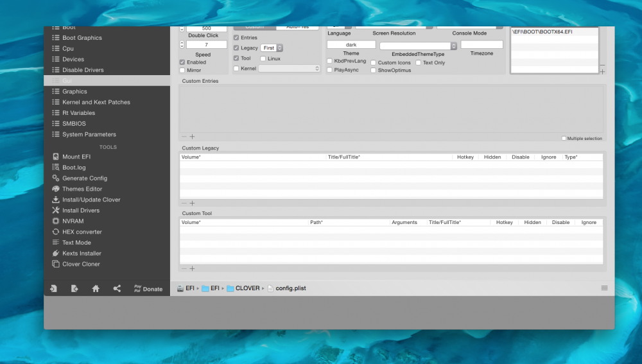Click the export configuration icon in bottom bar
This screenshot has height=364, width=642.
click(74, 289)
